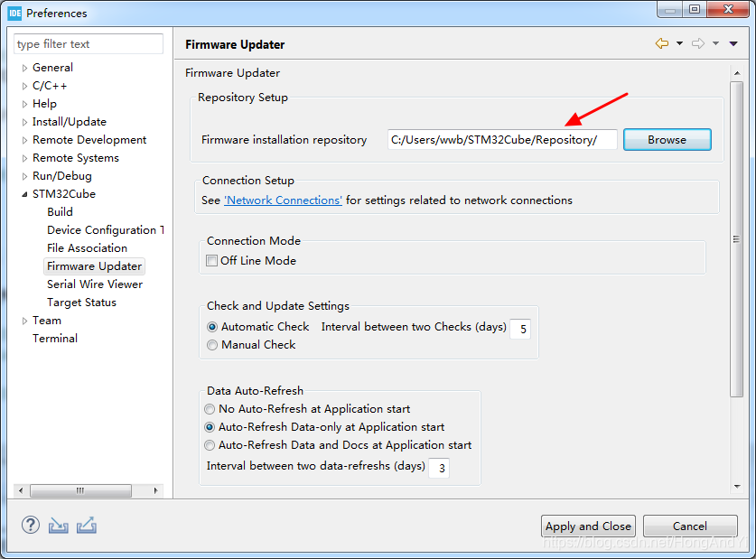Image resolution: width=756 pixels, height=559 pixels.
Task: Maximize the Preferences window
Action: pyautogui.click(x=695, y=9)
